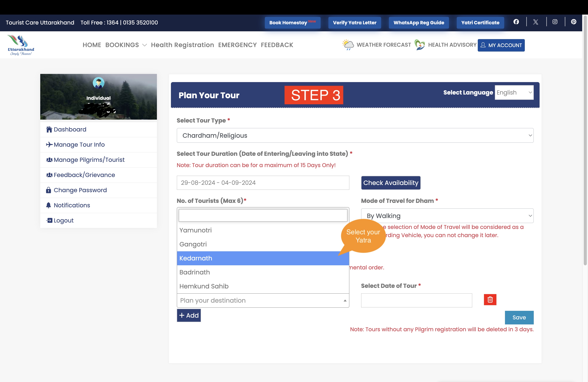
Task: Click the Pinterest icon
Action: pos(574,22)
